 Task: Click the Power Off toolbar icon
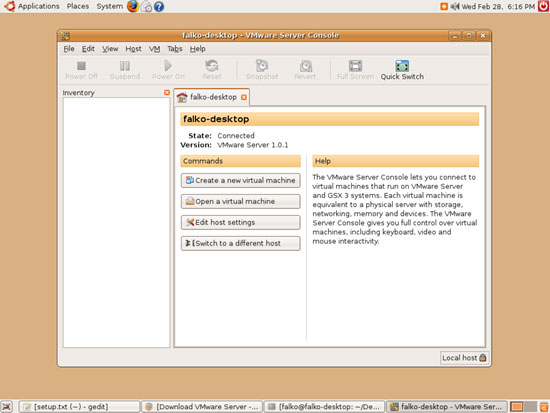(x=81, y=66)
